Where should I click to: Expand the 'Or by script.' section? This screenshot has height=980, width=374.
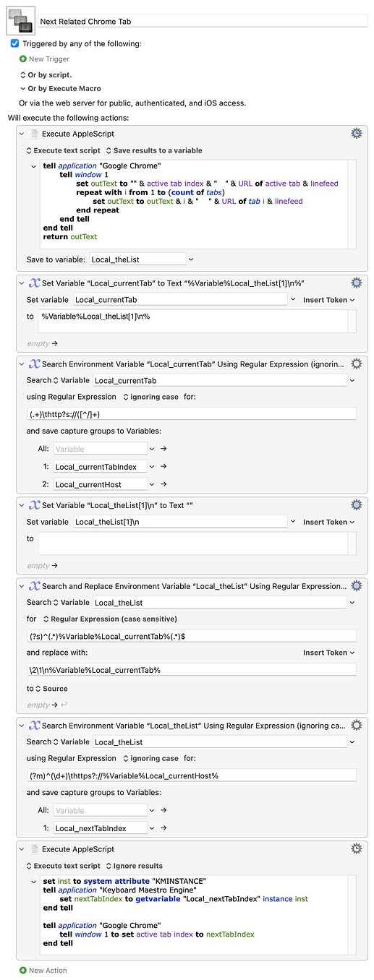click(23, 74)
